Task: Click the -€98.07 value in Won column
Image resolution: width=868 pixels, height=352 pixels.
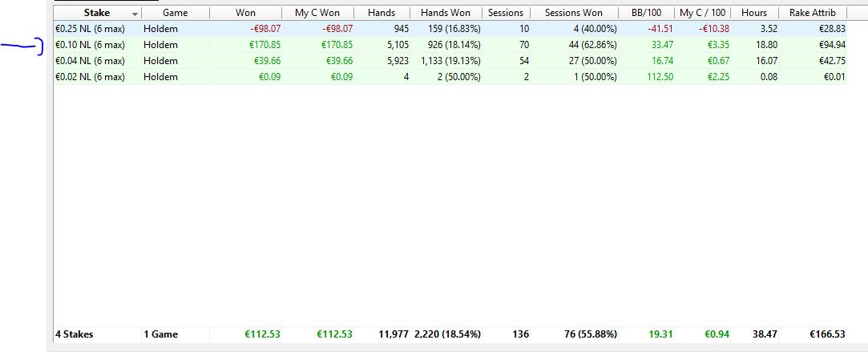Action: (x=265, y=29)
